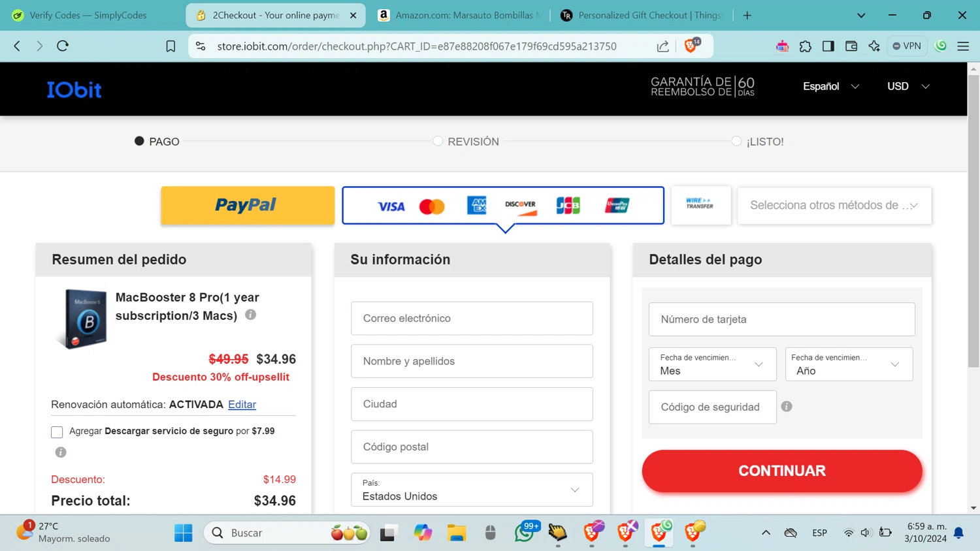Click the Código de seguridad field

712,407
